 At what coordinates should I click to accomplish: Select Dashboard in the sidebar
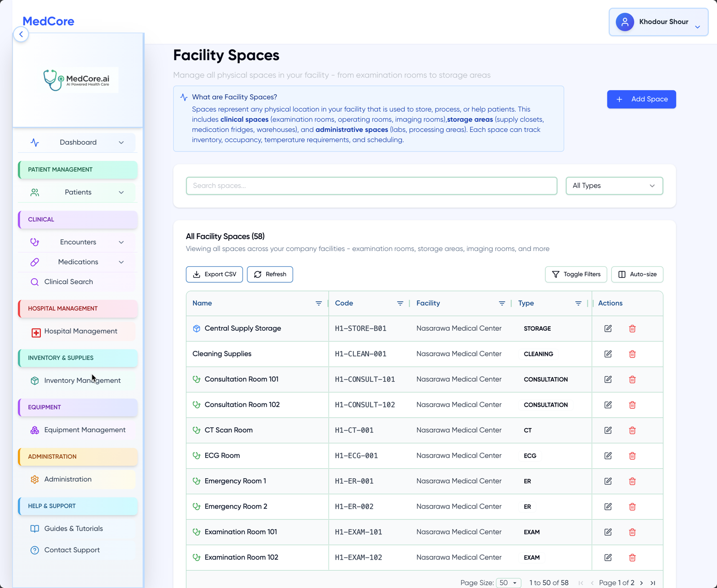pyautogui.click(x=78, y=142)
